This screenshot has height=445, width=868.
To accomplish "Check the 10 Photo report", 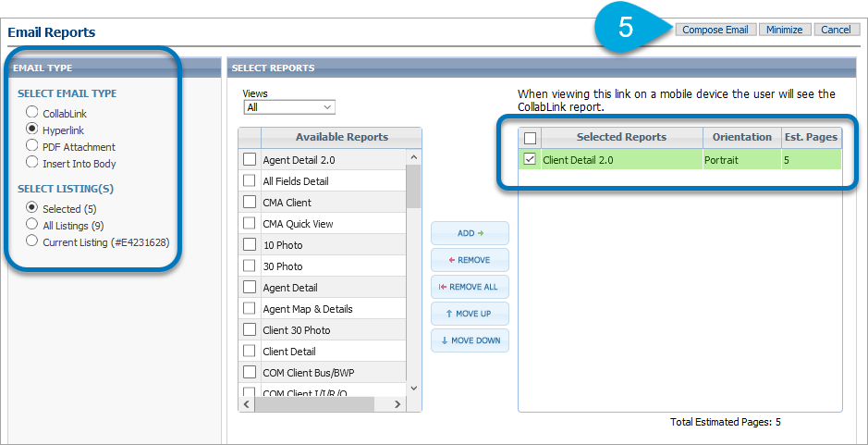I will (x=250, y=244).
